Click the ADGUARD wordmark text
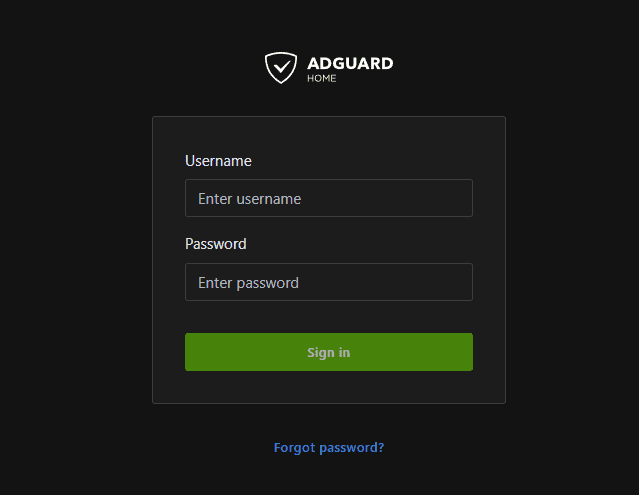Image resolution: width=639 pixels, height=495 pixels. point(350,63)
